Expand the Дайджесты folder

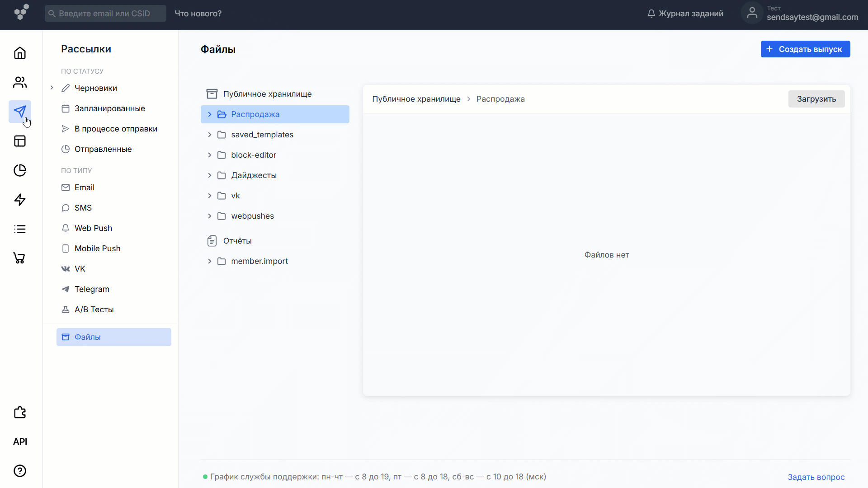[x=209, y=175]
